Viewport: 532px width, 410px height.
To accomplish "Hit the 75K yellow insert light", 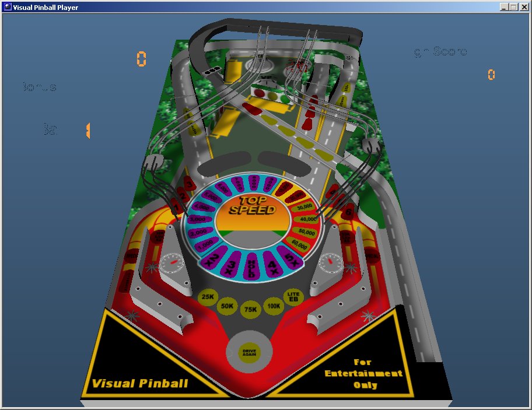I will point(251,309).
